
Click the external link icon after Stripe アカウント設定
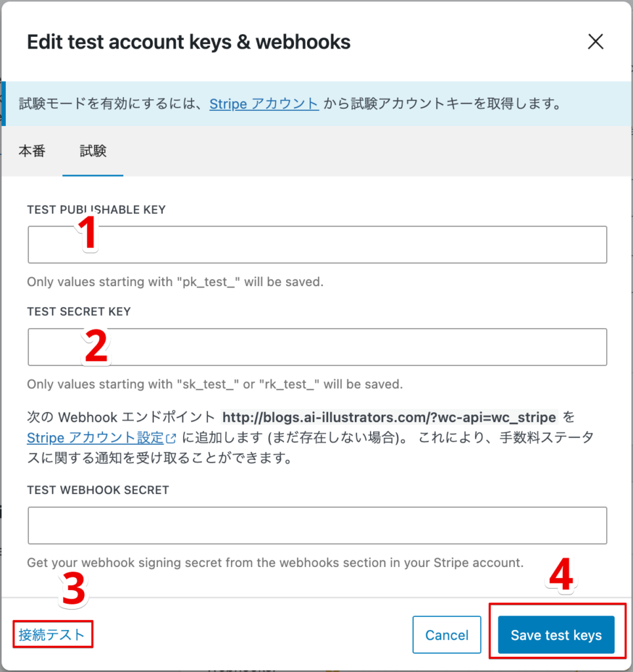click(171, 438)
